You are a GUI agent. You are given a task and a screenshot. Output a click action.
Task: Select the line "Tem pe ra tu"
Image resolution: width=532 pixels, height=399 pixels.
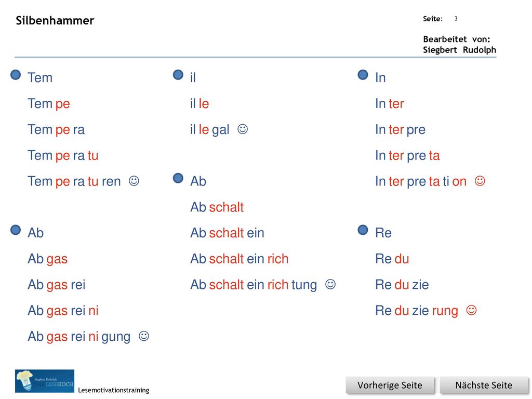pos(63,155)
